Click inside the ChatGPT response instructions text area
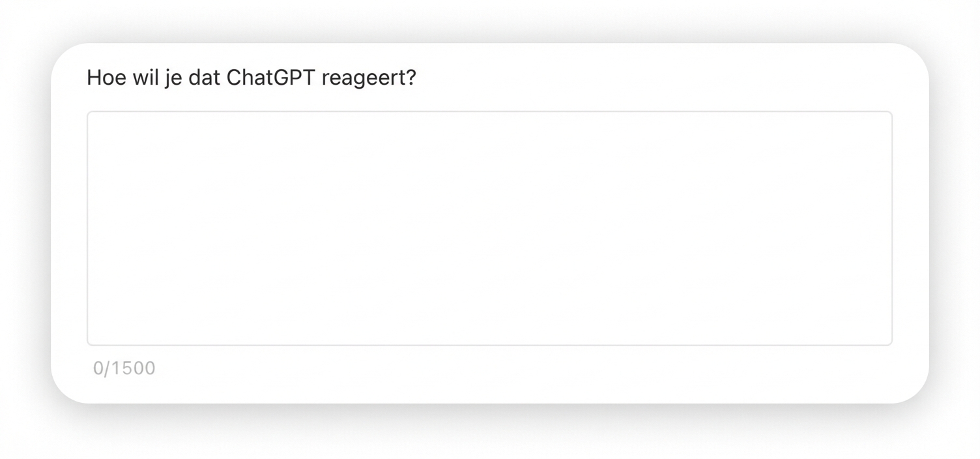 (489, 228)
